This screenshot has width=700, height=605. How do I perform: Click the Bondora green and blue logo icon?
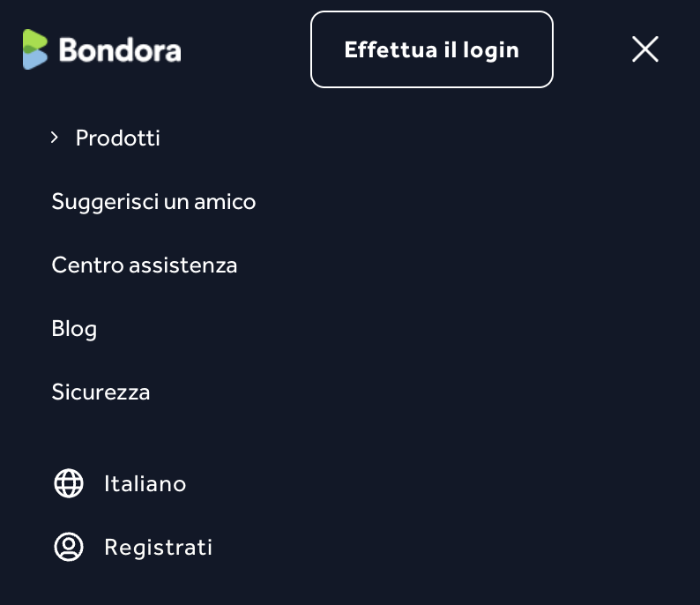pos(35,49)
